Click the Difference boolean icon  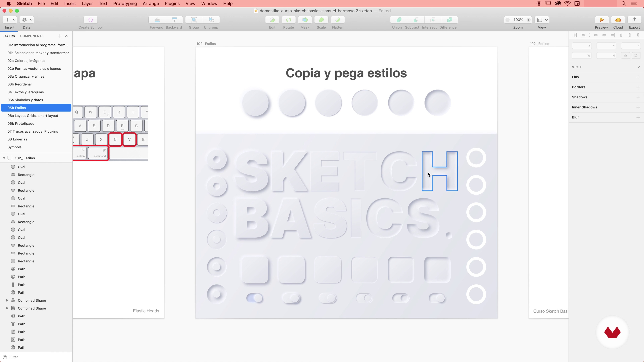(x=449, y=20)
